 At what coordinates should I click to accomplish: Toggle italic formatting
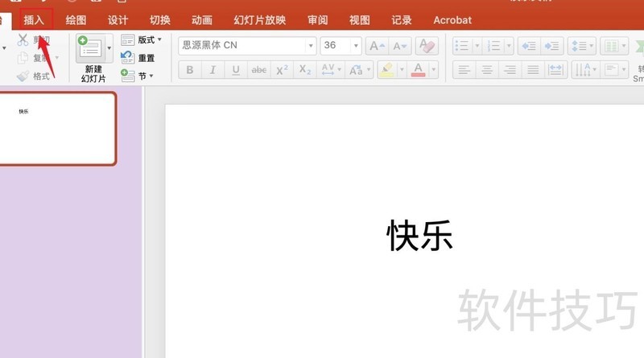click(213, 70)
